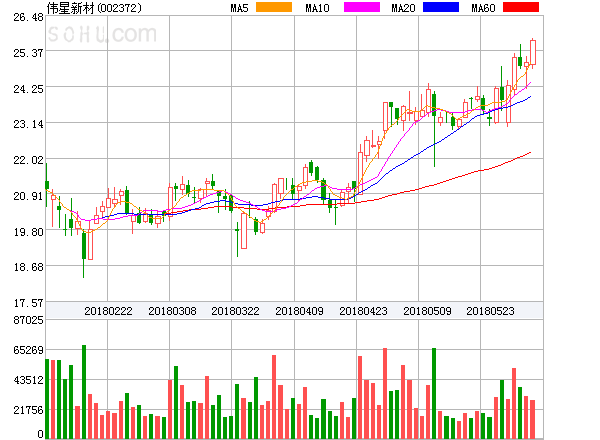Click the 24.25 price axis label

click(x=29, y=90)
